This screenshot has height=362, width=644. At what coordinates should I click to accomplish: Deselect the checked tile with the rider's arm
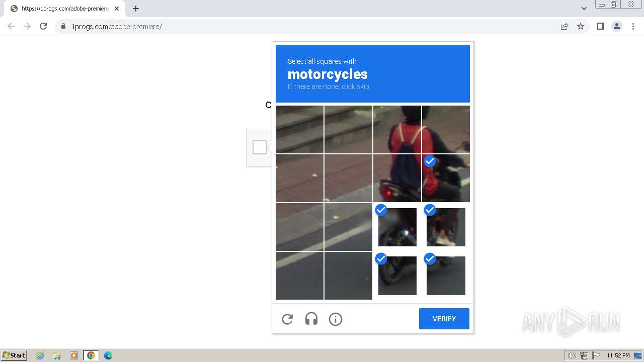click(446, 178)
